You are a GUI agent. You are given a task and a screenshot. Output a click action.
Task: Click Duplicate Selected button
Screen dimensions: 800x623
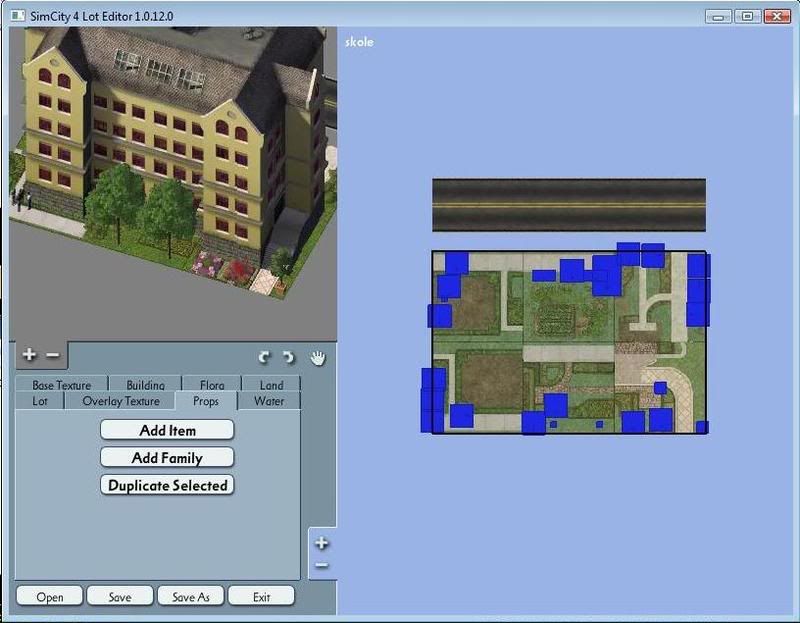point(167,485)
